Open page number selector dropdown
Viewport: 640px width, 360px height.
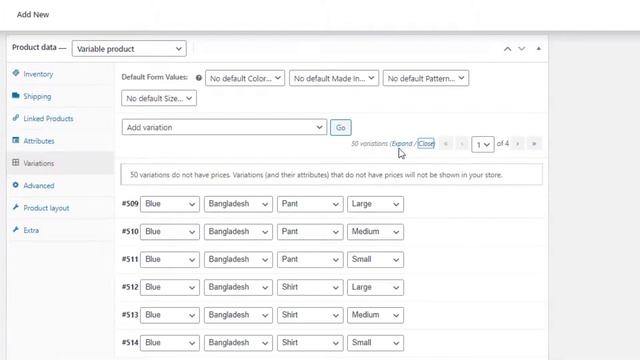[483, 144]
